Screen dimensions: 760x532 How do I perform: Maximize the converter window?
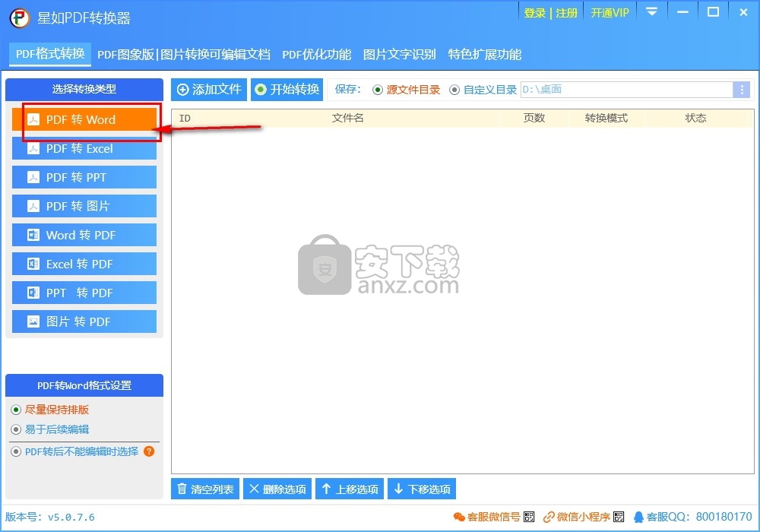(713, 11)
